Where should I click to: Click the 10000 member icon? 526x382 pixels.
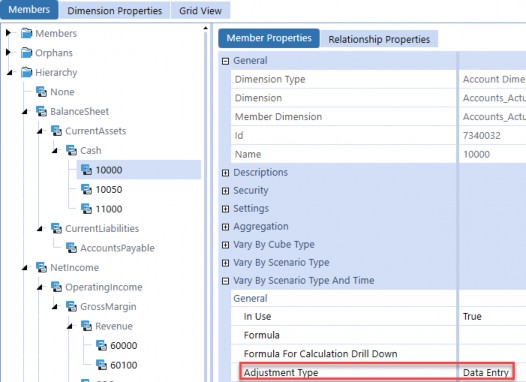click(87, 169)
